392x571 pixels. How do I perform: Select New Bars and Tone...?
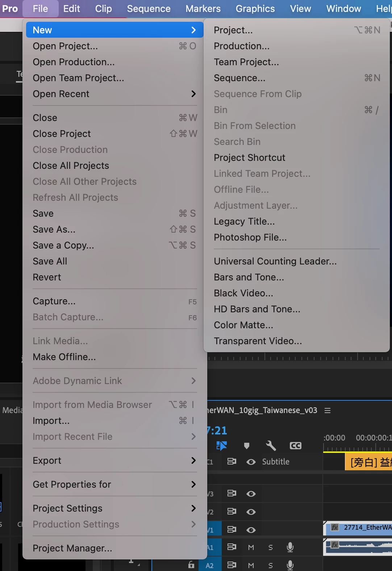tap(297, 277)
